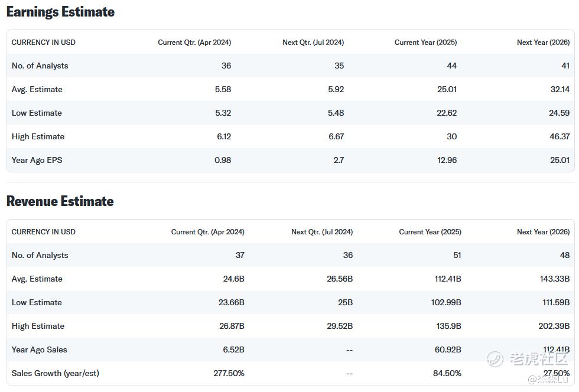The width and height of the screenshot is (579, 392).
Task: Click the 22.62 low earnings estimate value
Action: click(x=447, y=113)
